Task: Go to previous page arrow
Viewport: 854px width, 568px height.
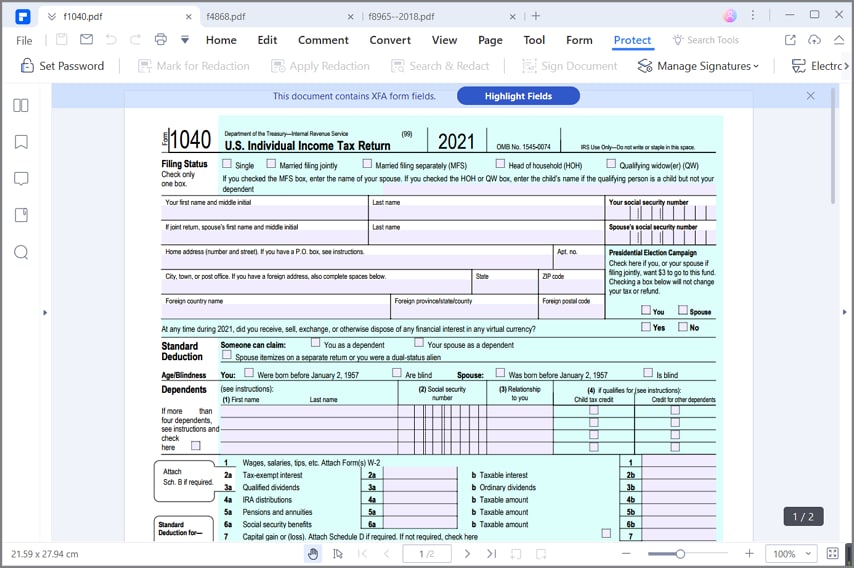Action: tap(387, 554)
